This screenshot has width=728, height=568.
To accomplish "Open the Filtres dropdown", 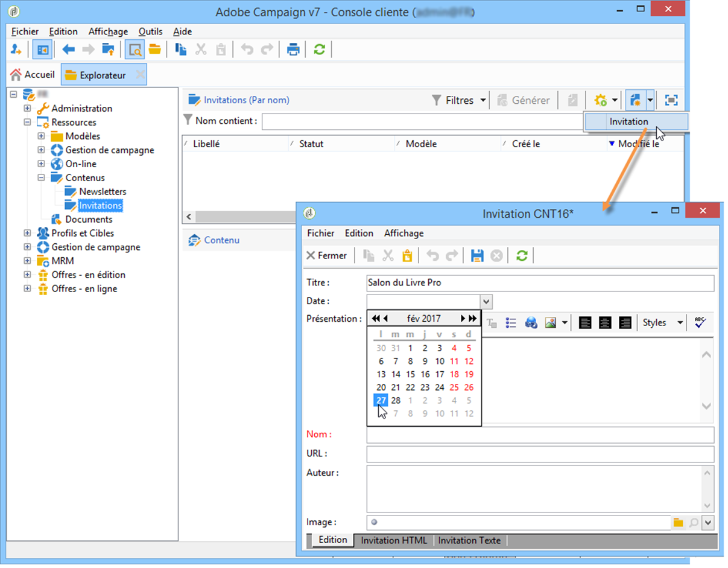I will [x=459, y=100].
